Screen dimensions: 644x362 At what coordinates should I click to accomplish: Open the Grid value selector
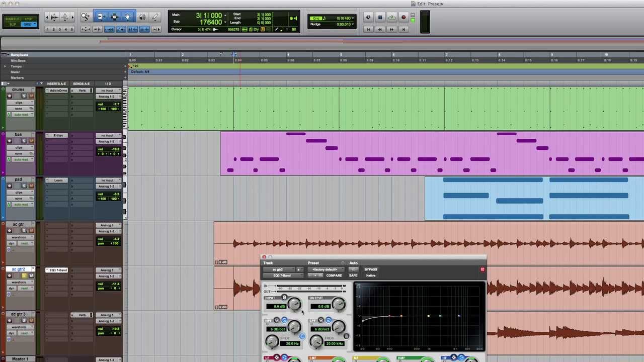coord(354,18)
